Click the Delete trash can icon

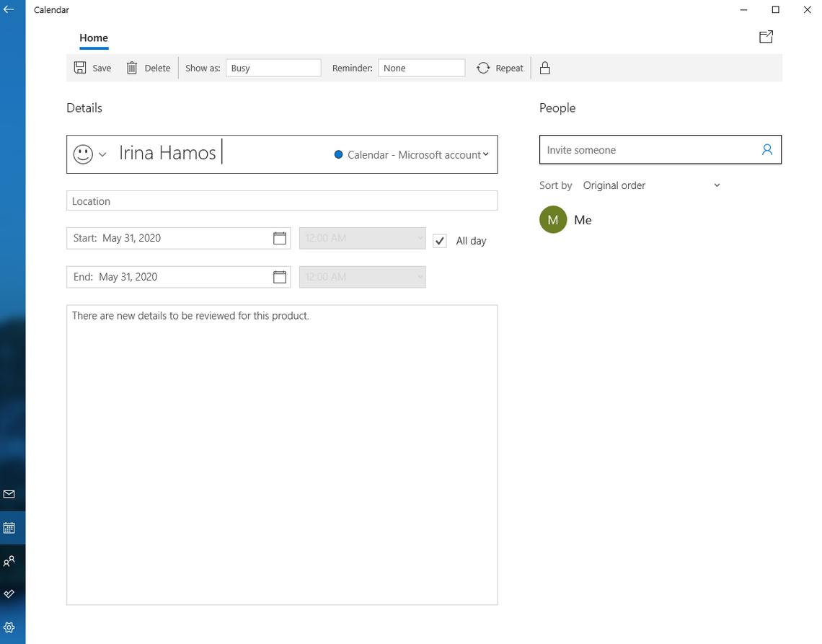tap(131, 68)
